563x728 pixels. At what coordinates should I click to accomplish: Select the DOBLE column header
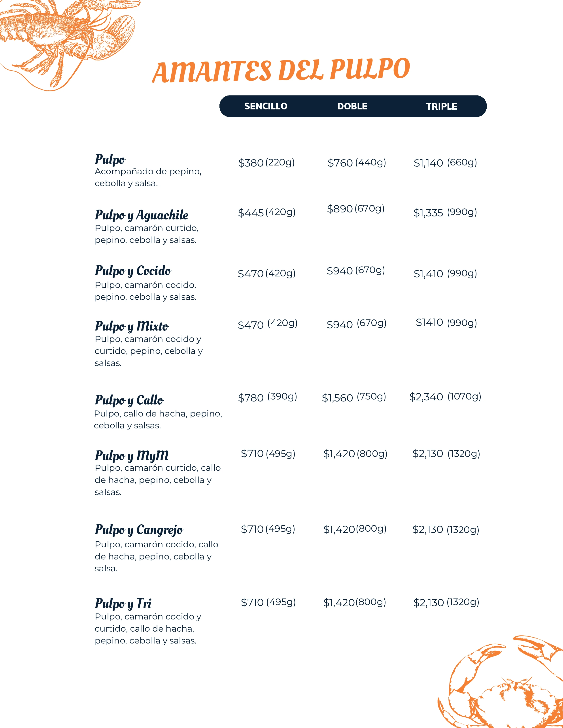352,106
